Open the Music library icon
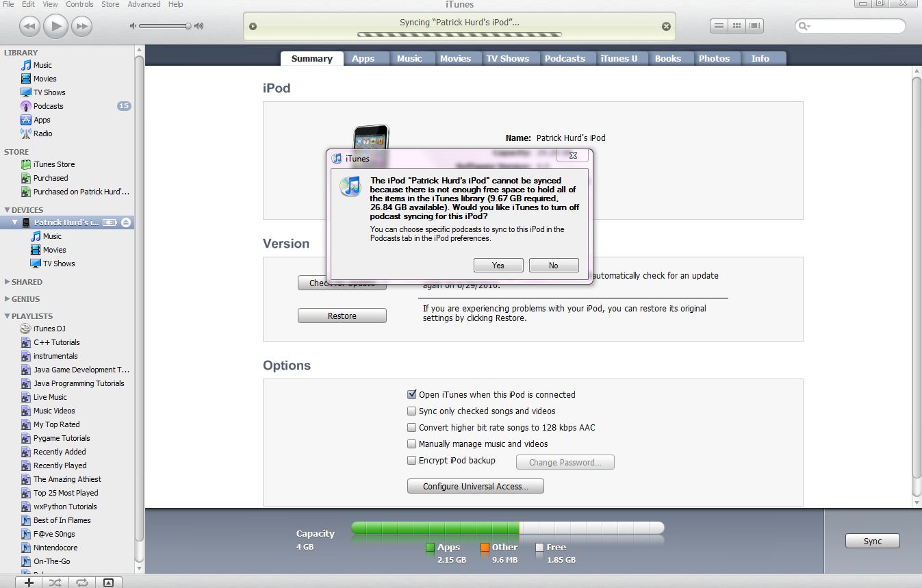This screenshot has height=588, width=922. [26, 65]
